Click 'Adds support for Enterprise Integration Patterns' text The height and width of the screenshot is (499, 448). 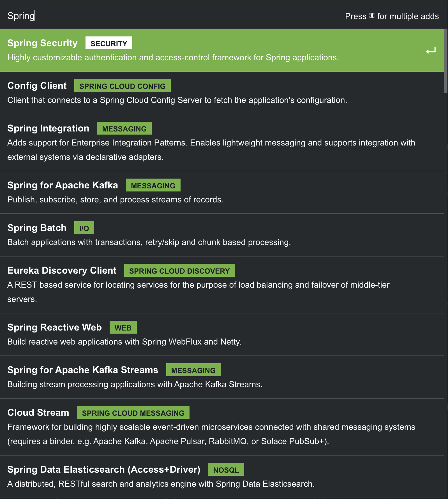211,150
